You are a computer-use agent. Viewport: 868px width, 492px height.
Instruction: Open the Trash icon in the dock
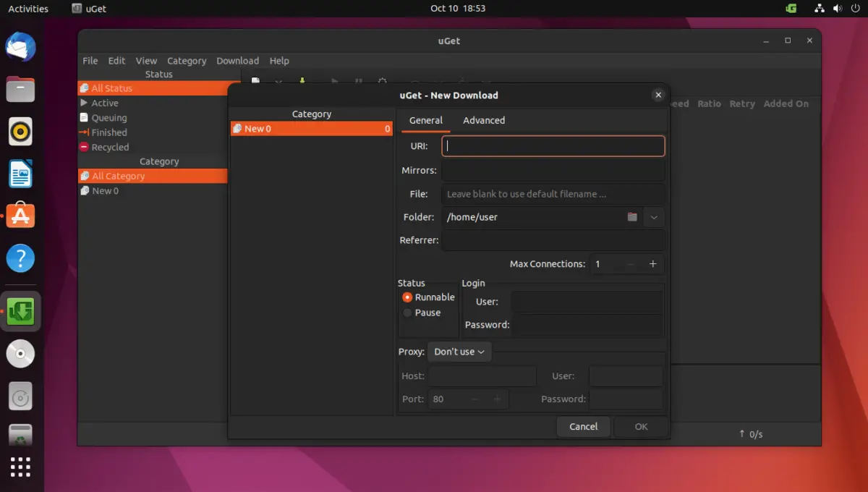(20, 436)
